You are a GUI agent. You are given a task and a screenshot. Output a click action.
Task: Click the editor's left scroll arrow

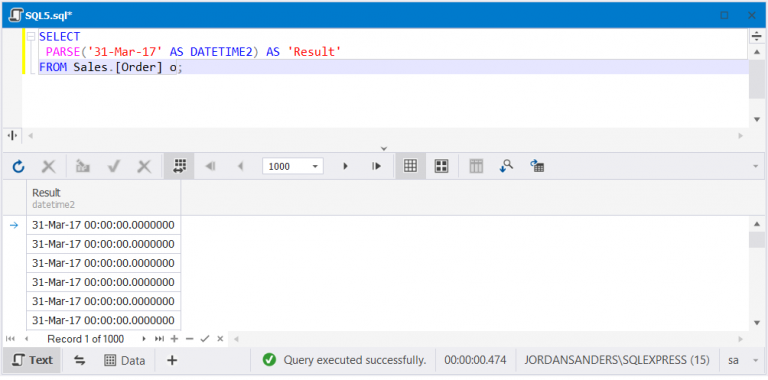(x=30, y=135)
